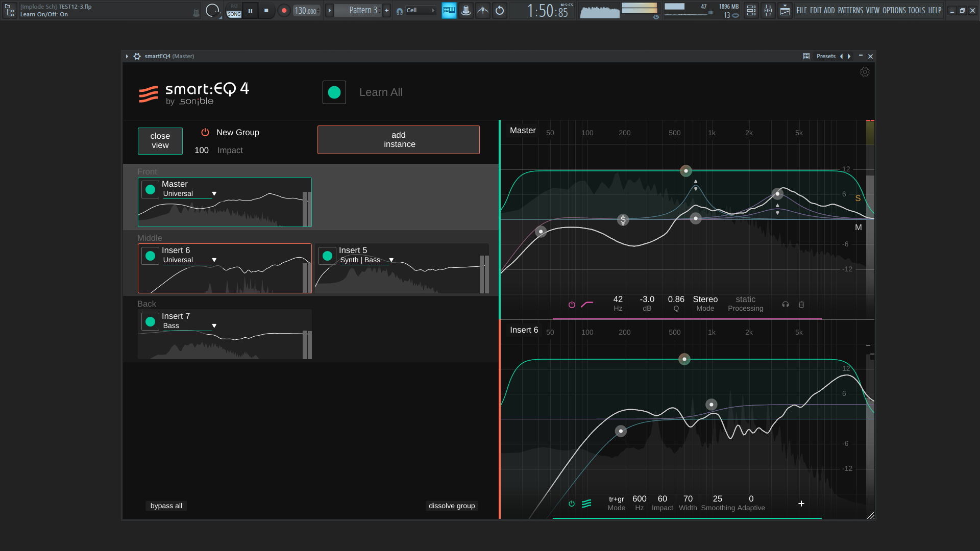Viewport: 980px width, 551px height.
Task: Open the ADD menu
Action: click(829, 10)
